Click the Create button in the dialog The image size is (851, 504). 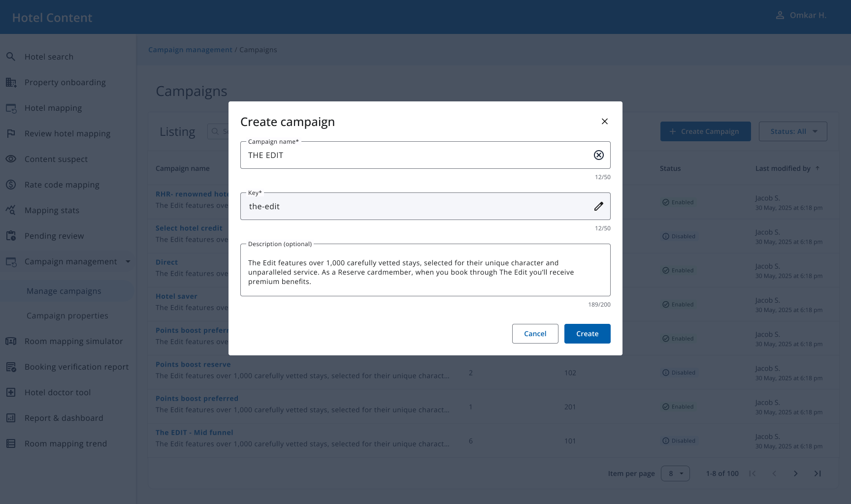click(x=588, y=334)
